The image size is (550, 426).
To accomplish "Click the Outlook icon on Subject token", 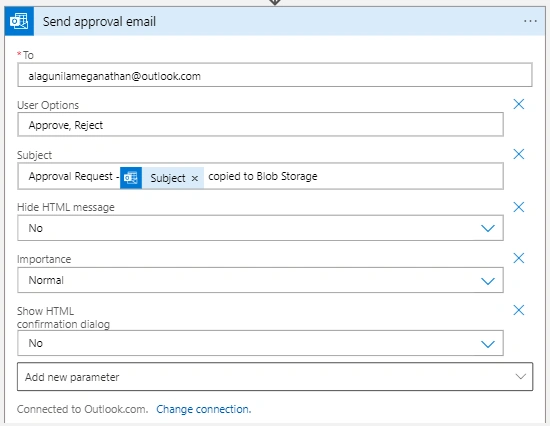I will coord(131,178).
